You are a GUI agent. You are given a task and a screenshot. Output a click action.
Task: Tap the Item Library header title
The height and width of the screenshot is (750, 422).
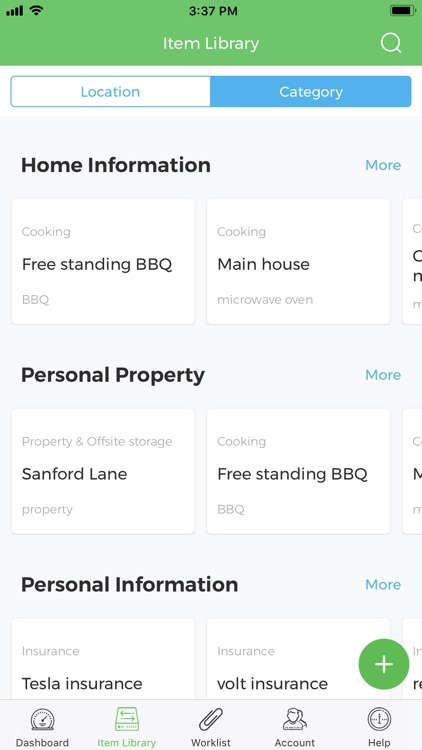(x=211, y=44)
